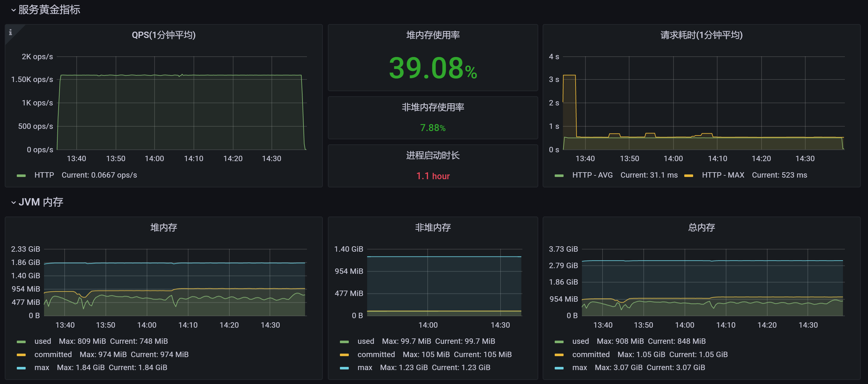This screenshot has width=868, height=384.
Task: Click '3.73 GiB' y-axis label in 总内存
Action: [563, 249]
